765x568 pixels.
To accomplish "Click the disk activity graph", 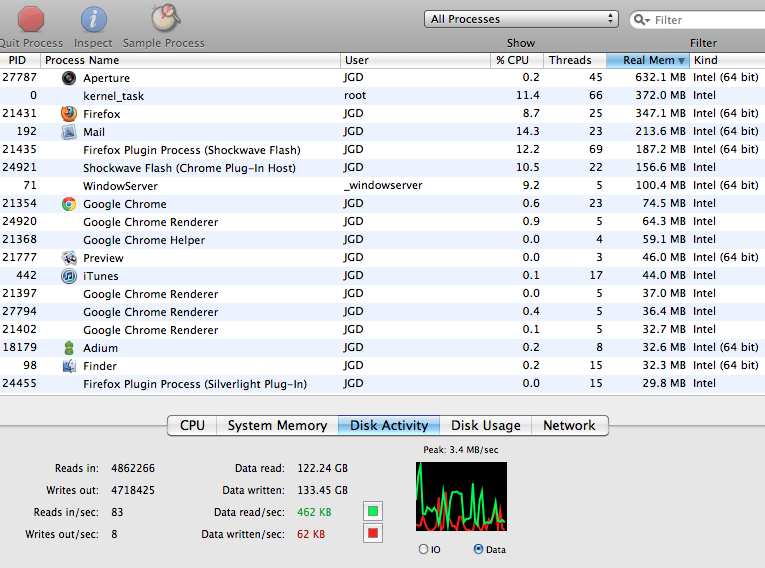I will pos(461,496).
